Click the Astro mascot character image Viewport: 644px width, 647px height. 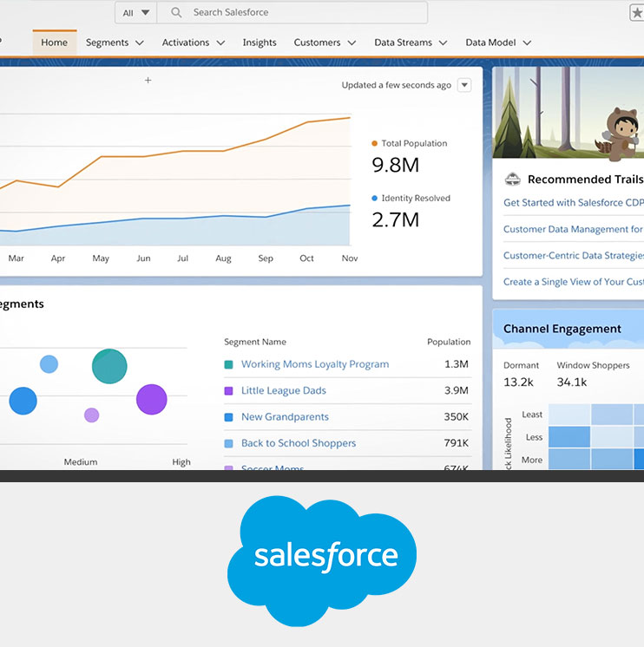[622, 134]
